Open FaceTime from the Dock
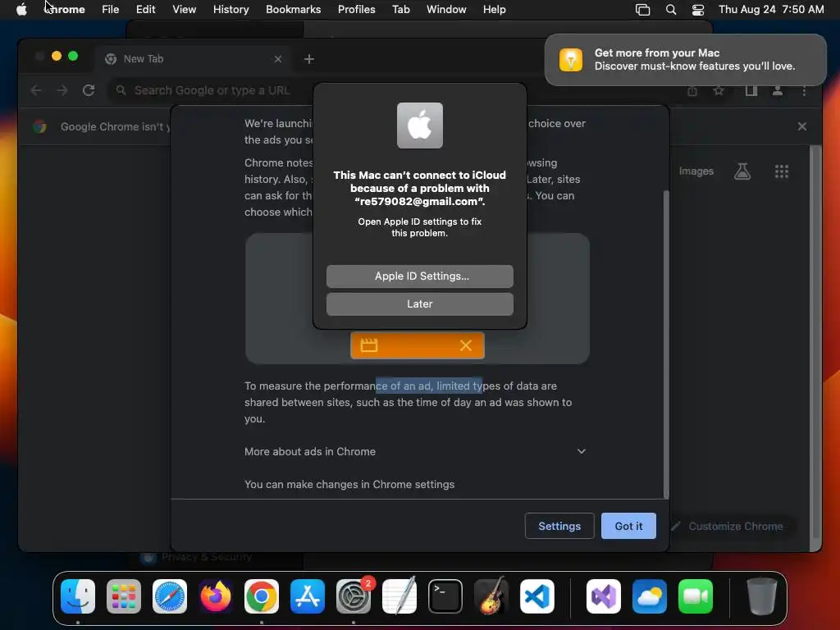 click(696, 596)
